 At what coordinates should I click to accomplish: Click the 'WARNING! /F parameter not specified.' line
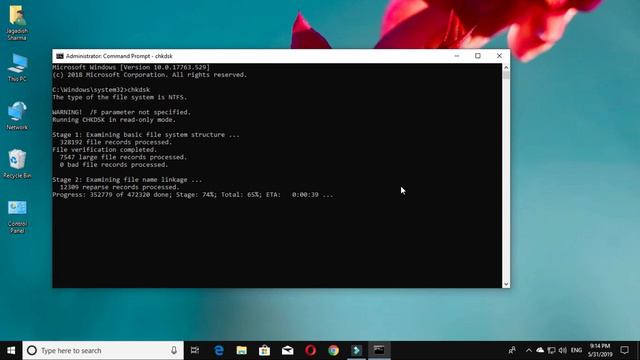(122, 112)
